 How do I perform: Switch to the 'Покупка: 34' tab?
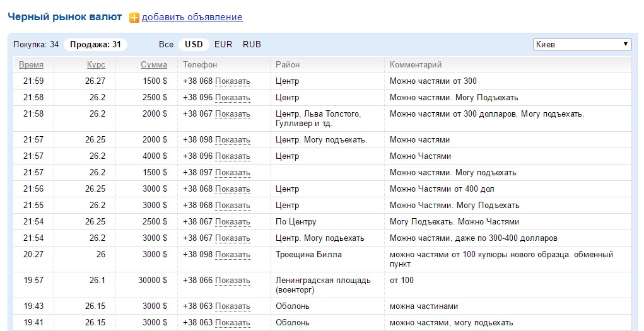pos(36,44)
